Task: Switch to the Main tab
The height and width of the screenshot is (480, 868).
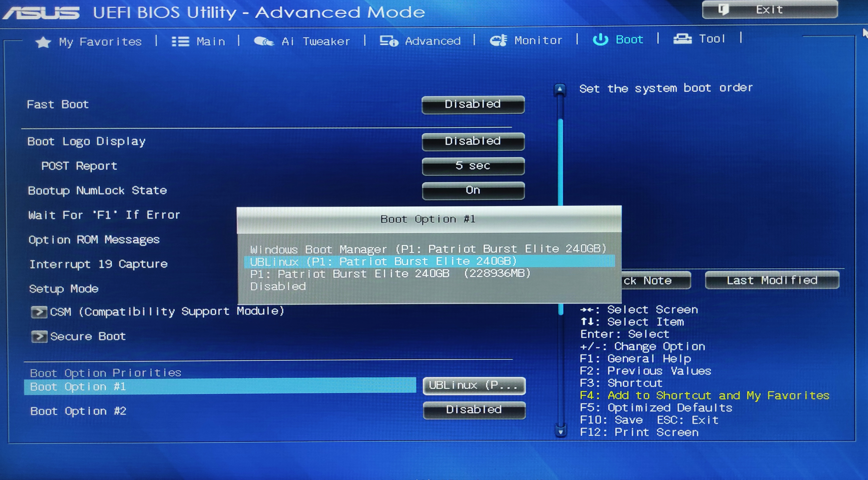Action: point(198,42)
